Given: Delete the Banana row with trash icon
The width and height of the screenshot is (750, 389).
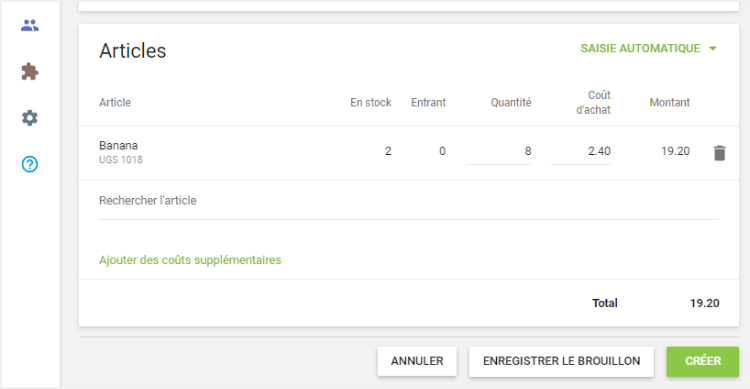Looking at the screenshot, I should [x=719, y=153].
